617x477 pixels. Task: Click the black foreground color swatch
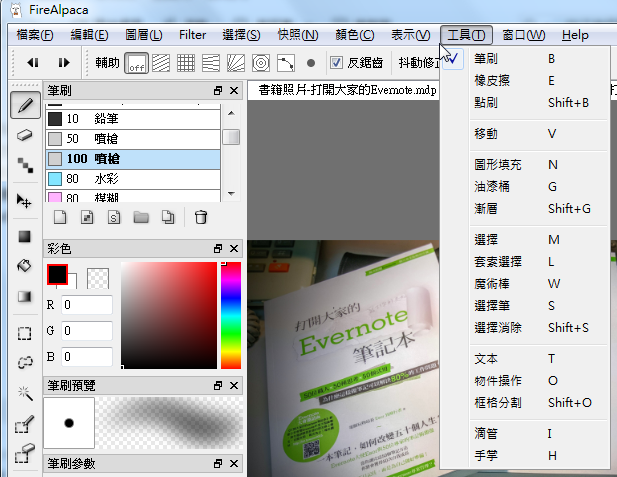tap(57, 274)
